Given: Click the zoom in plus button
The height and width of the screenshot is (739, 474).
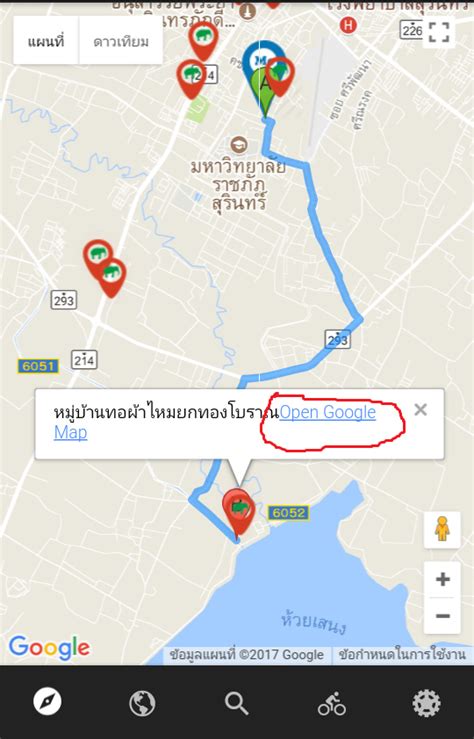Looking at the screenshot, I should pos(442,579).
